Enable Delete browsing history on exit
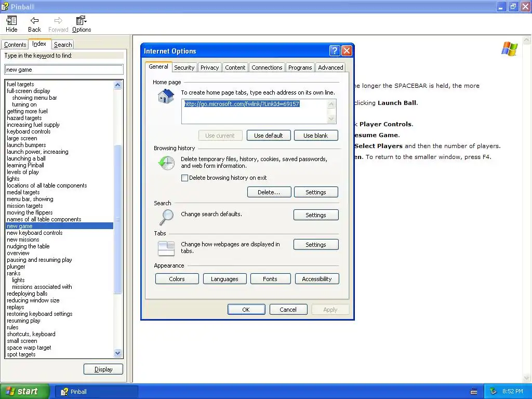 (x=184, y=178)
